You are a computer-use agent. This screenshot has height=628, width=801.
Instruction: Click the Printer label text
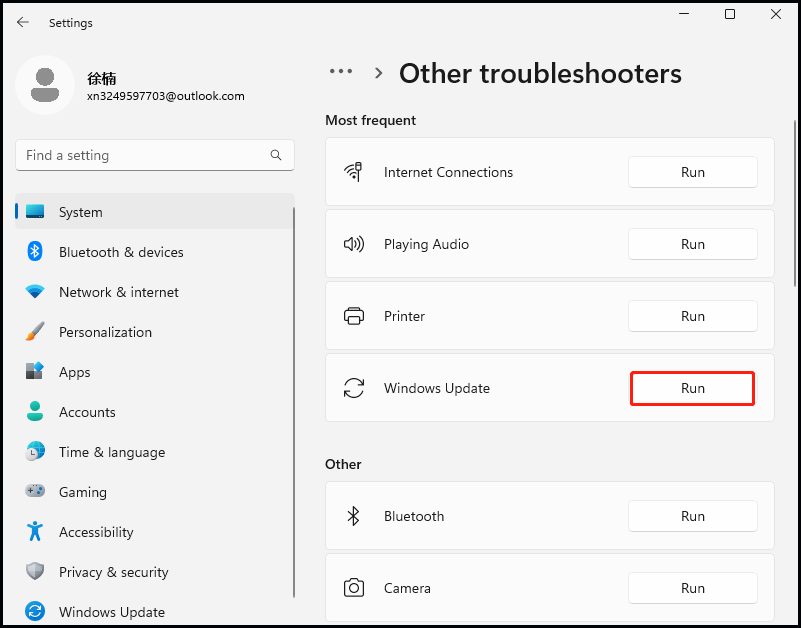pyautogui.click(x=404, y=316)
